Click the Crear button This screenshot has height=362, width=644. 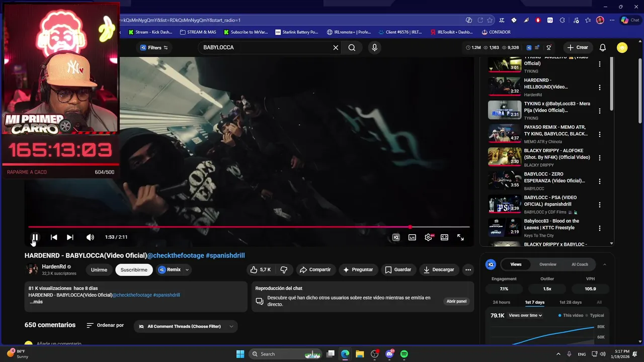(577, 47)
